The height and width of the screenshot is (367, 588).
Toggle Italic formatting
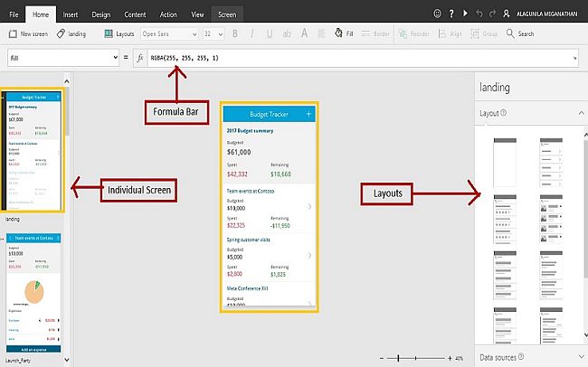pos(252,33)
